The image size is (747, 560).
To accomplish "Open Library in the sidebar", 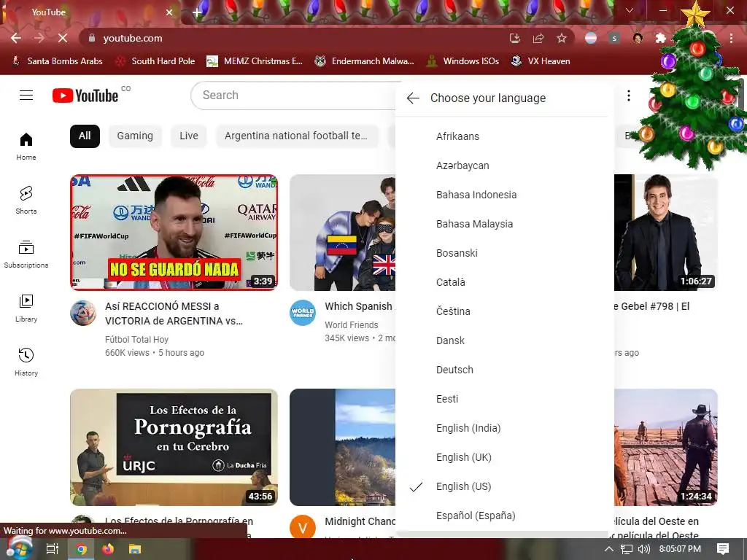I will [x=26, y=308].
